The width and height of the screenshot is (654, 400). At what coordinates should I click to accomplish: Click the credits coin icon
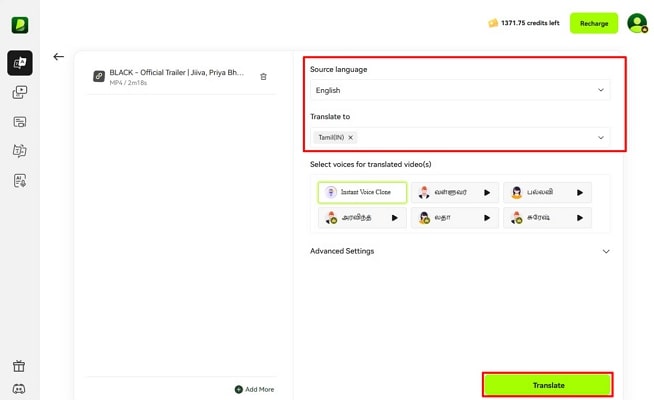tap(493, 23)
